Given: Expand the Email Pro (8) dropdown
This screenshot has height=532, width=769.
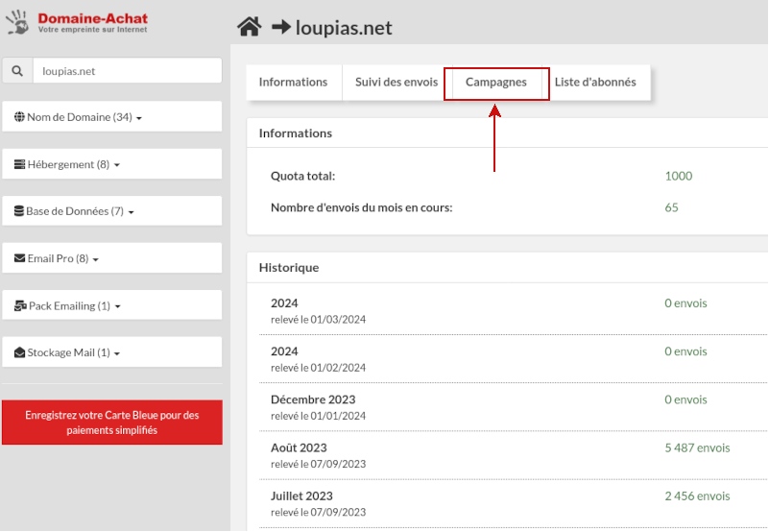Looking at the screenshot, I should pos(112,258).
